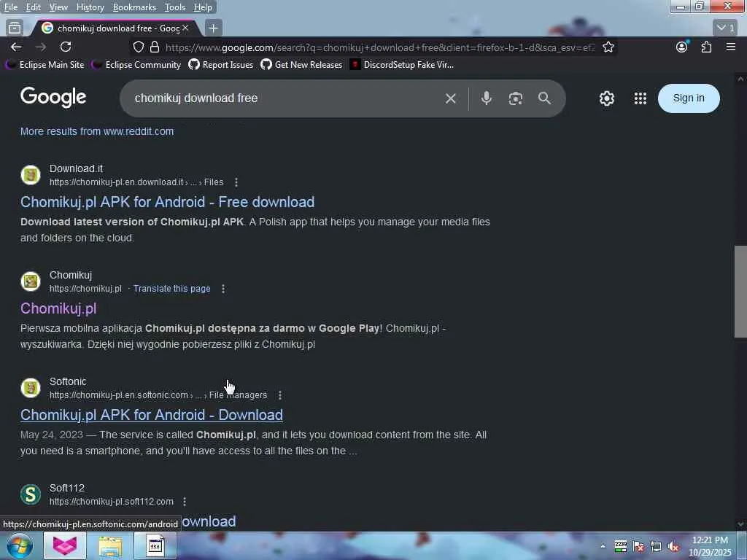Image resolution: width=747 pixels, height=560 pixels.
Task: Click the network tray icon
Action: tap(656, 547)
